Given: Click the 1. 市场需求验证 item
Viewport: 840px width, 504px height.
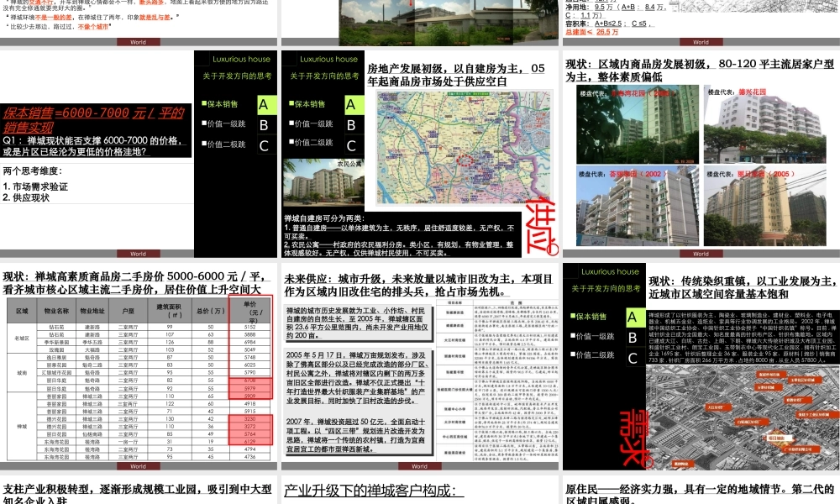Looking at the screenshot, I should [x=35, y=186].
